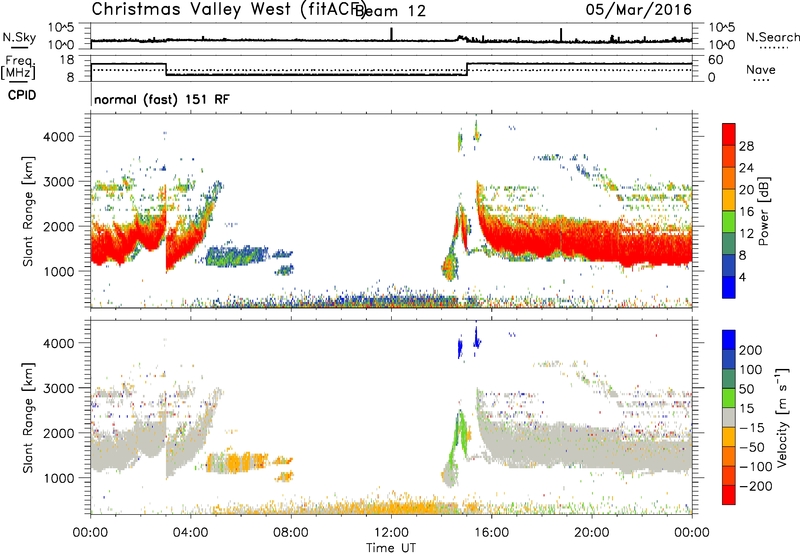This screenshot has width=800, height=554.
Task: Click the "normal (fast) 151 RF" mode text
Action: pyautogui.click(x=162, y=99)
